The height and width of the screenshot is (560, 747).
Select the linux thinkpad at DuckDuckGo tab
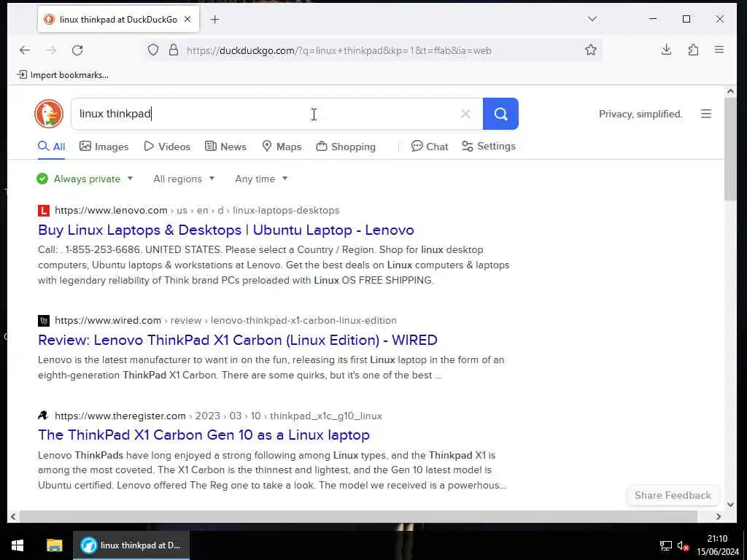(x=118, y=19)
